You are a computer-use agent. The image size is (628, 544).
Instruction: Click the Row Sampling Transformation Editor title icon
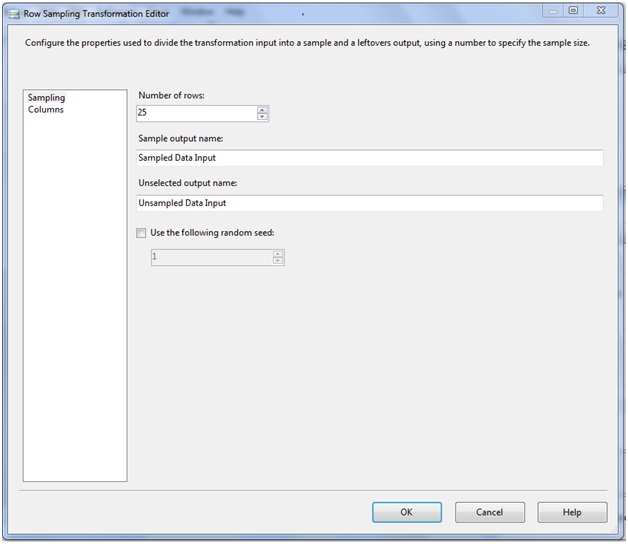coord(13,13)
